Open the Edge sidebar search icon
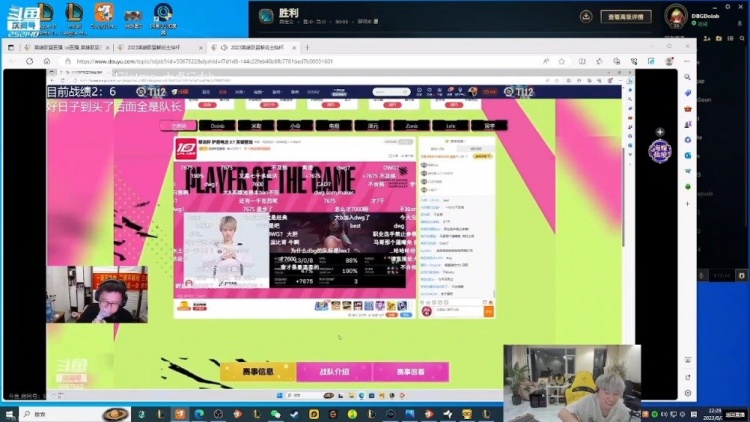This screenshot has width=750, height=422. [x=687, y=77]
